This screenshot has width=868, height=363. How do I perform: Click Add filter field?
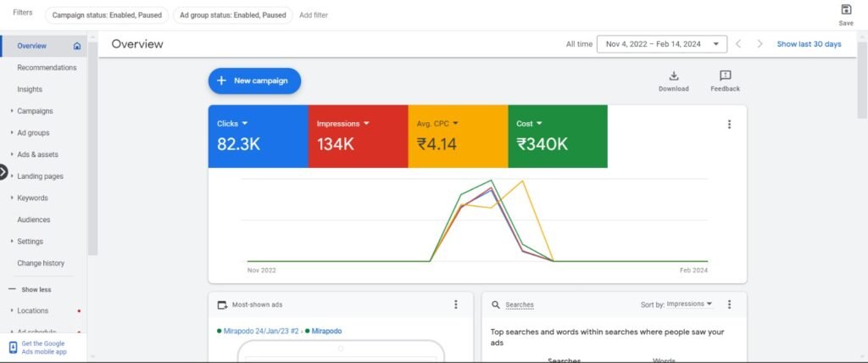pos(314,15)
